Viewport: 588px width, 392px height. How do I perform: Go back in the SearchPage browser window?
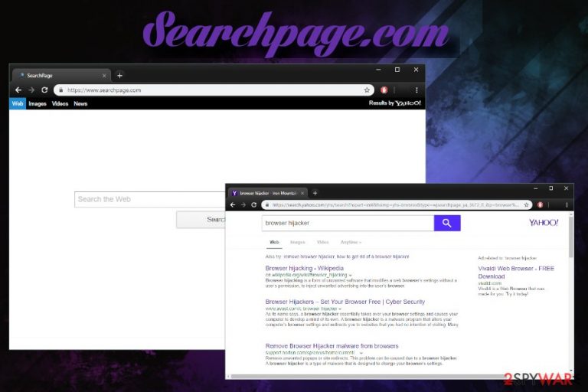(x=18, y=90)
